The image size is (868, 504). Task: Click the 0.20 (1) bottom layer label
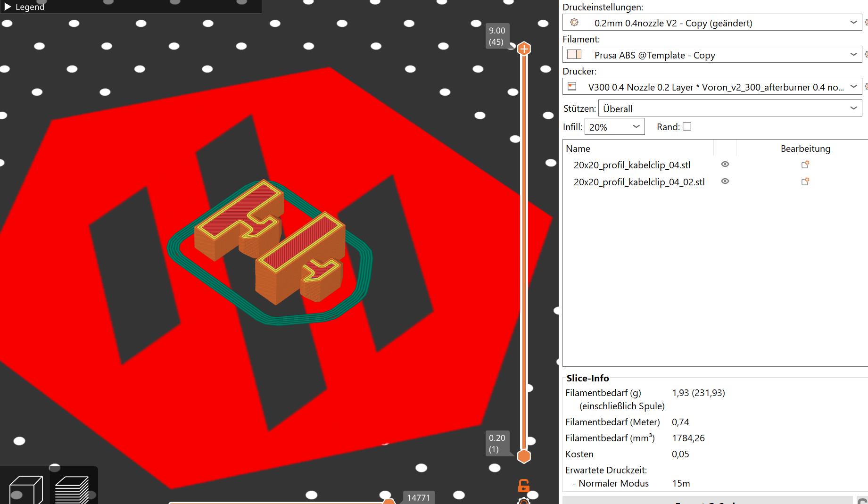(x=497, y=444)
